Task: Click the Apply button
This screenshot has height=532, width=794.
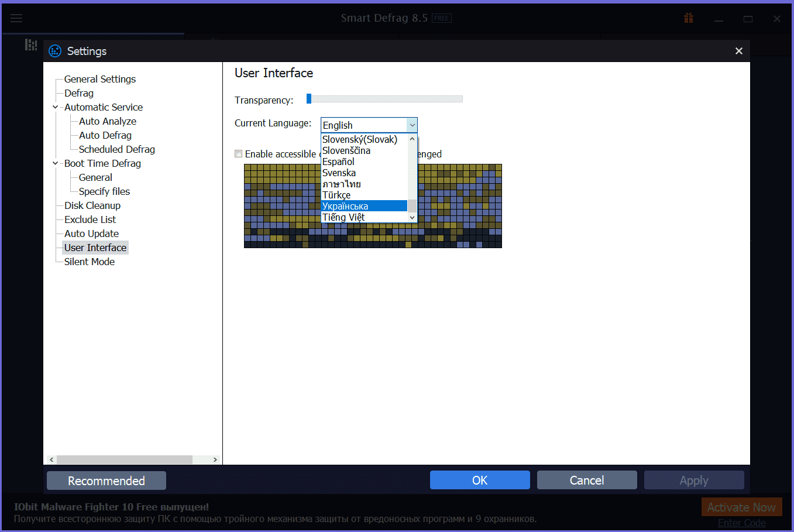Action: click(694, 480)
